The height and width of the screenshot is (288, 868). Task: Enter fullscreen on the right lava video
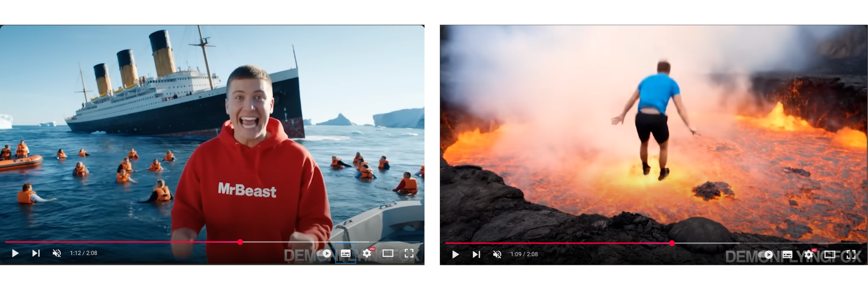851,255
